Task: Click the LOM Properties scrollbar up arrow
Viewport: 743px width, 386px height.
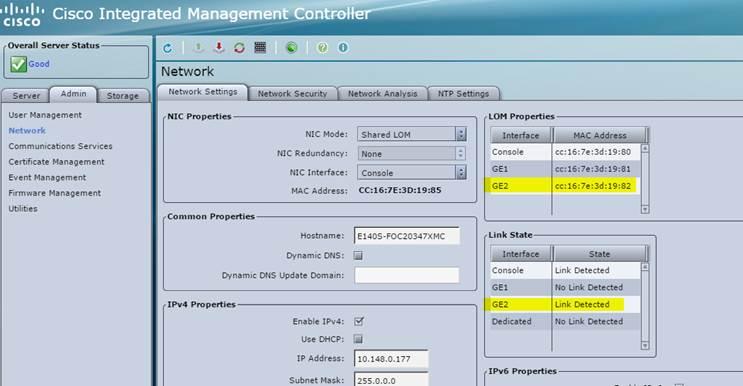Action: point(644,148)
